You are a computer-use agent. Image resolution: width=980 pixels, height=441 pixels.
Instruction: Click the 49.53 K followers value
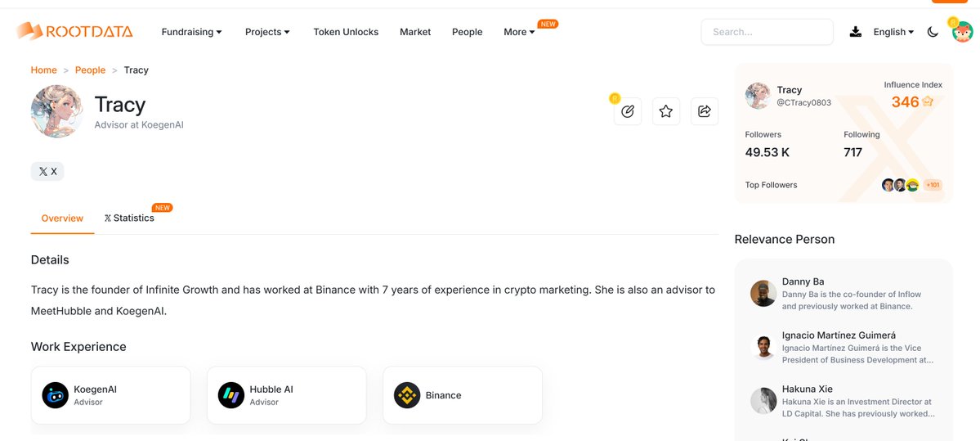click(767, 152)
